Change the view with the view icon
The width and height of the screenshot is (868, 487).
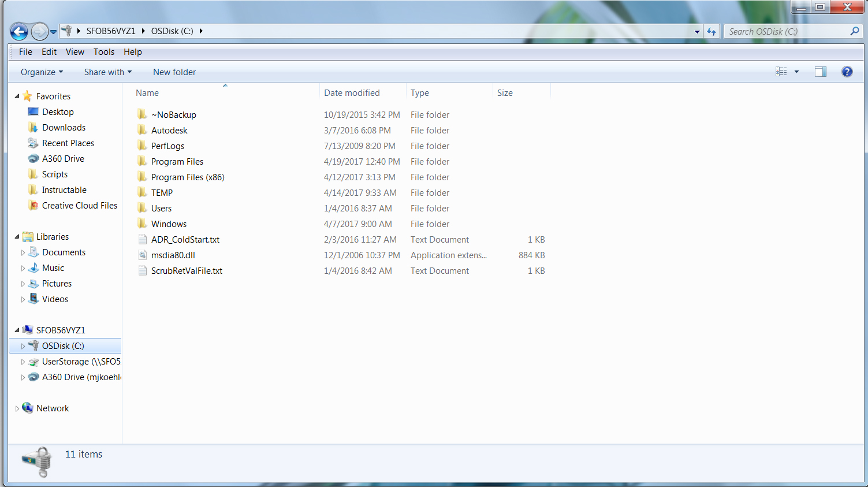(x=781, y=72)
